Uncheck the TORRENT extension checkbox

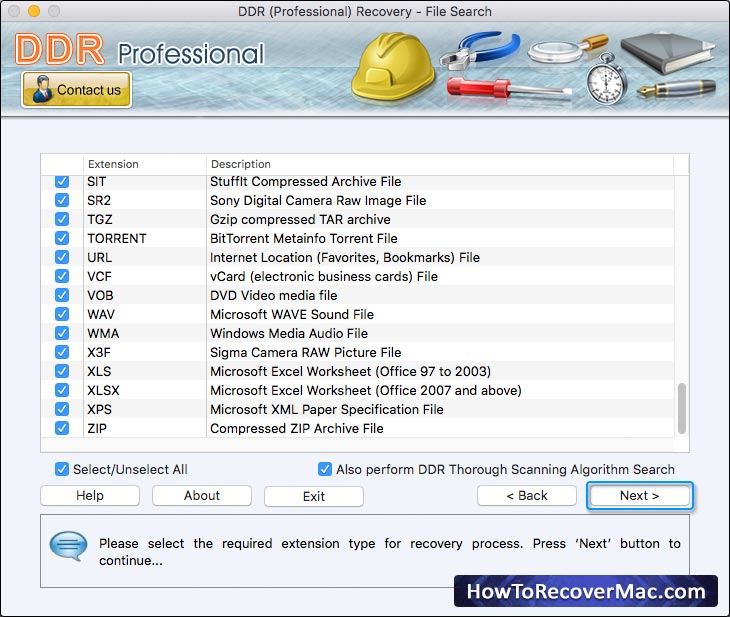(62, 238)
